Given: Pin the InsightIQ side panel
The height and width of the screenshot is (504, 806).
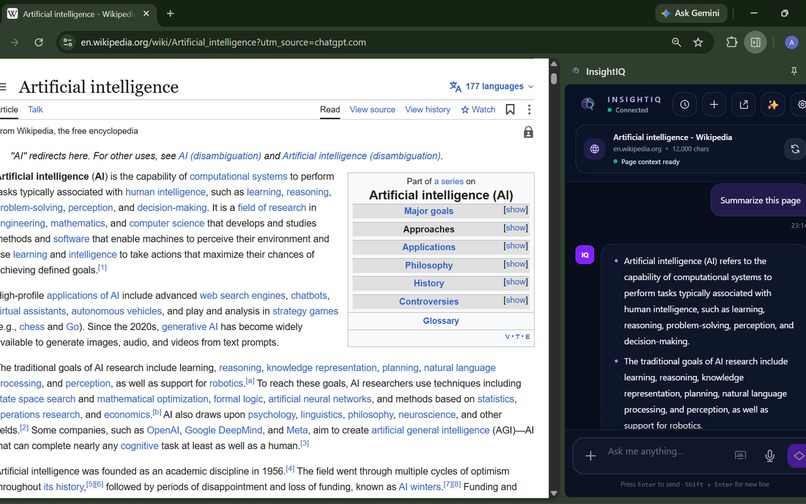Looking at the screenshot, I should (x=794, y=71).
